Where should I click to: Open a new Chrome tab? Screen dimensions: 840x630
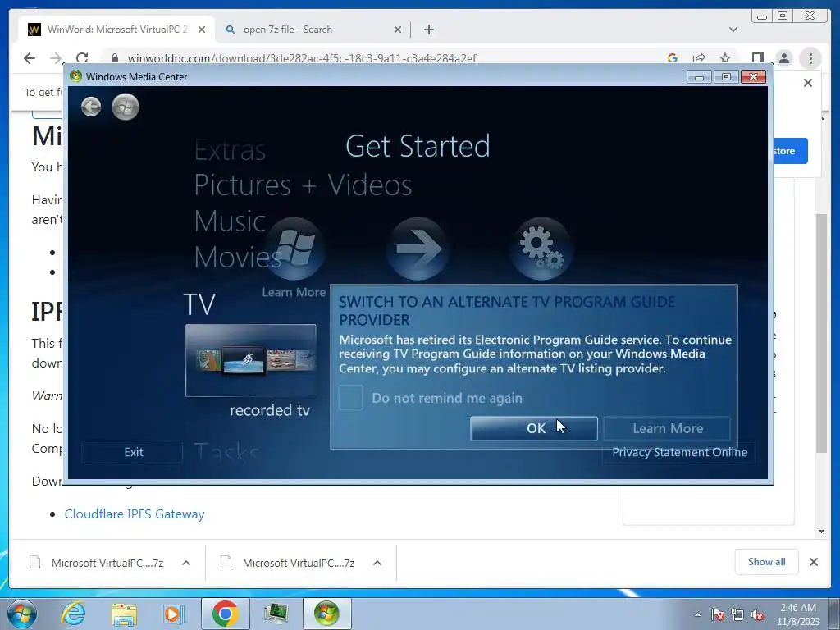[428, 30]
